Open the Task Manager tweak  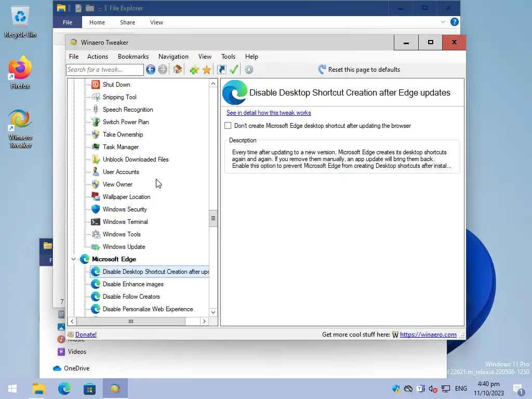(x=121, y=147)
